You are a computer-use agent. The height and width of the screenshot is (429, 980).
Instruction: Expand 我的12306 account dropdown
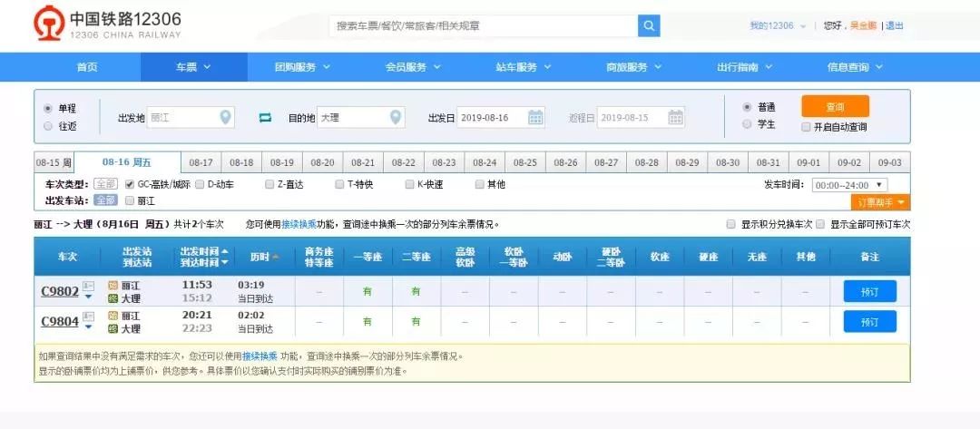[x=778, y=25]
